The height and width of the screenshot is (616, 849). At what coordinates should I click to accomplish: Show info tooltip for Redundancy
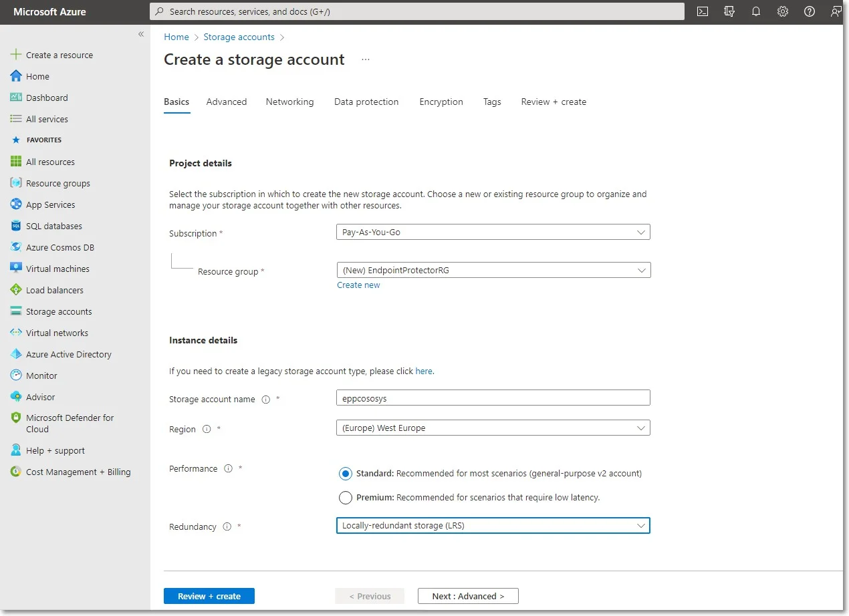pyautogui.click(x=227, y=526)
